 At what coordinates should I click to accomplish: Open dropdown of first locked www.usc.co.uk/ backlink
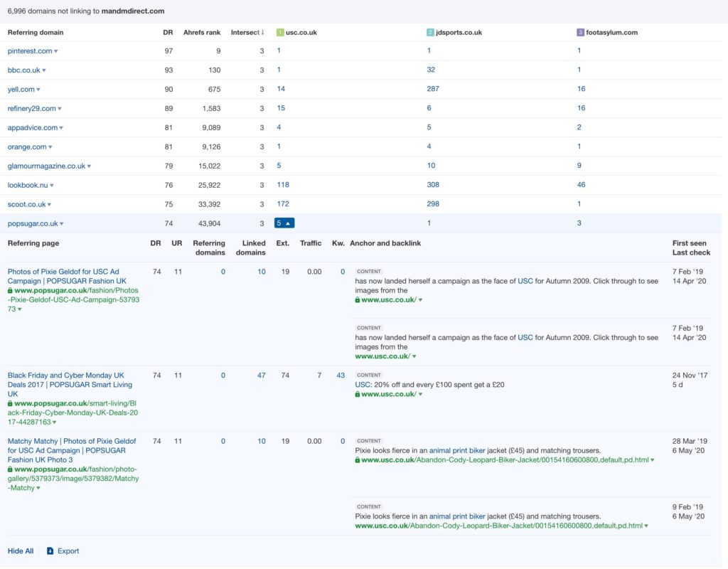click(421, 300)
